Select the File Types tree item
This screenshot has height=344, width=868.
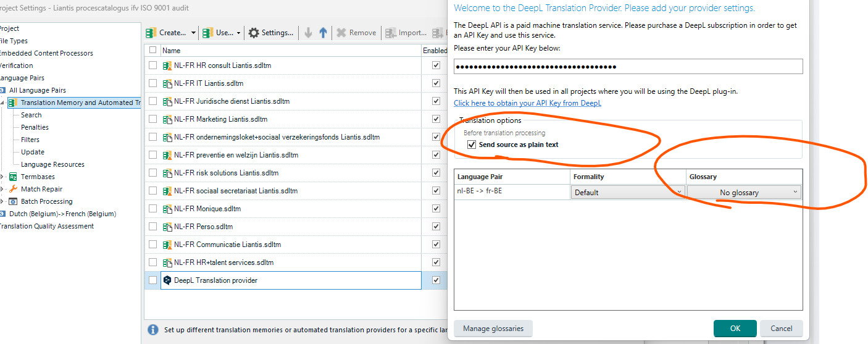pos(14,41)
